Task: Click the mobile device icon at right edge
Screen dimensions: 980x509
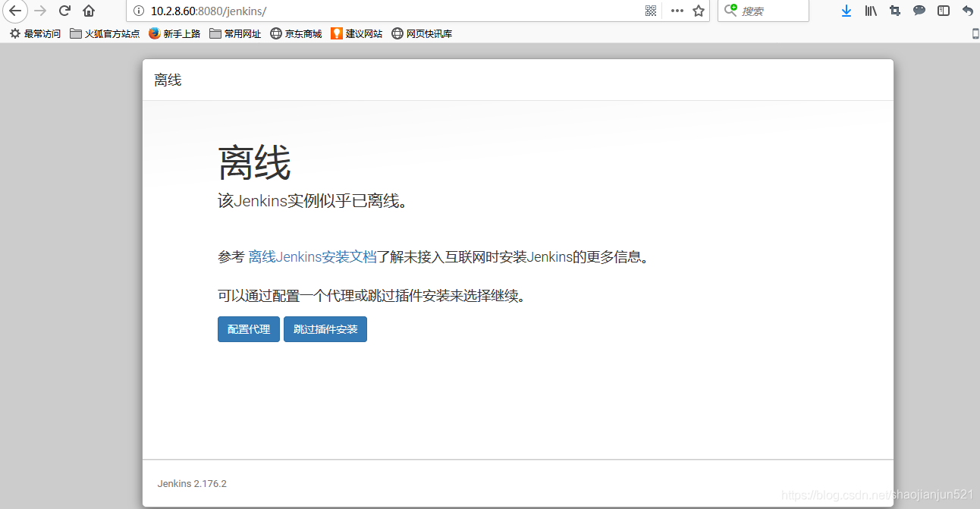Action: (x=975, y=33)
